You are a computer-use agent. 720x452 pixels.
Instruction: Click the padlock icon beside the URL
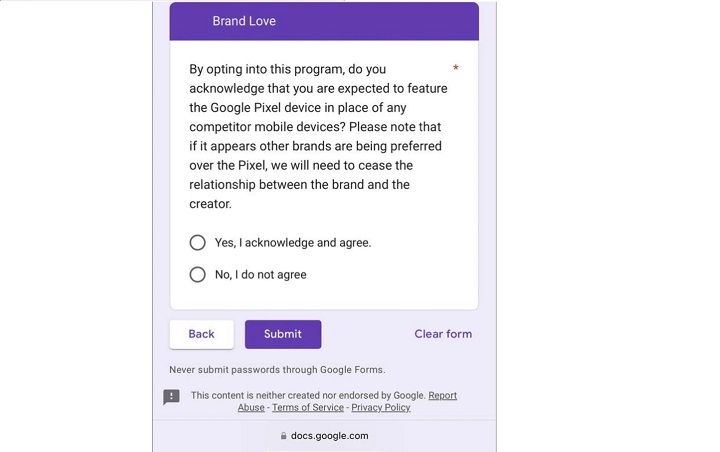click(x=284, y=436)
